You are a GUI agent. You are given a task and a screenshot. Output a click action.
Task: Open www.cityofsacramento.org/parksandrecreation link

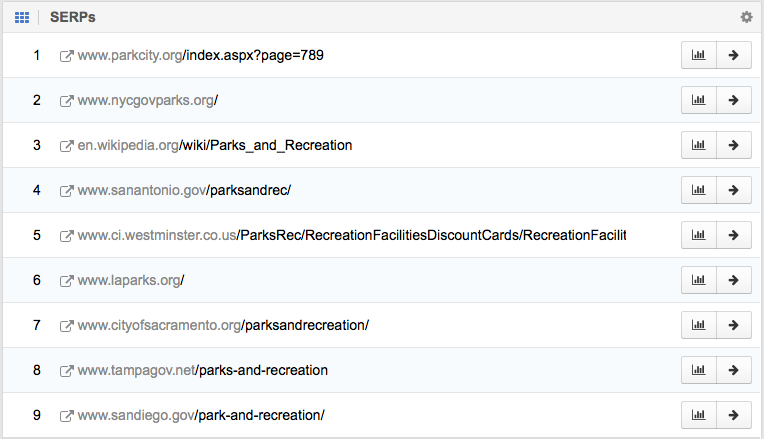223,325
